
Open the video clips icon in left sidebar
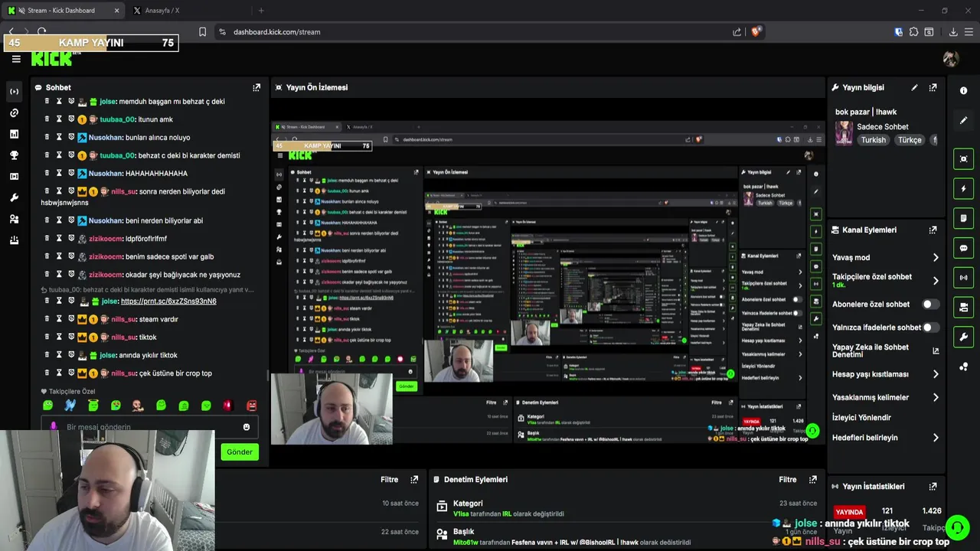tap(15, 176)
